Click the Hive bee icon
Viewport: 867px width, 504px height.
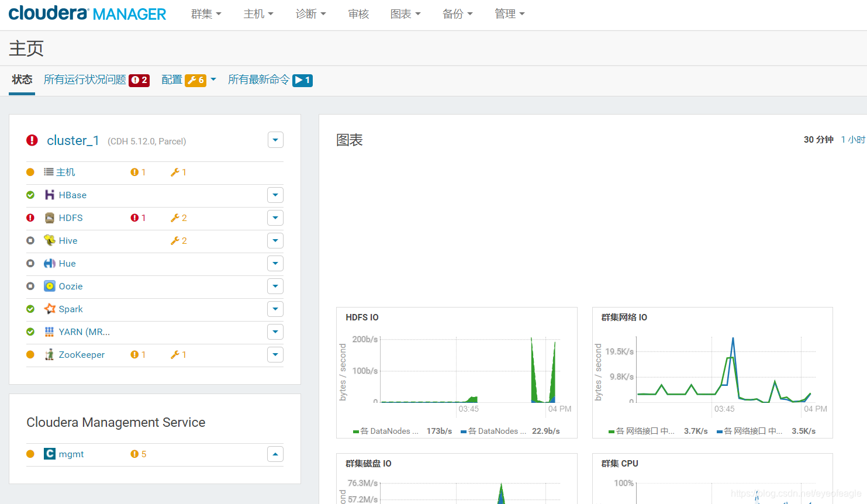coord(50,240)
